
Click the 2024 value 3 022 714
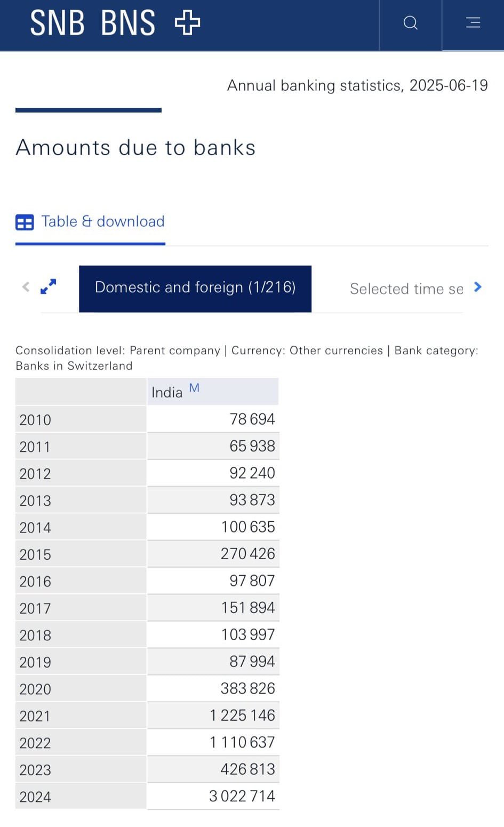(242, 796)
